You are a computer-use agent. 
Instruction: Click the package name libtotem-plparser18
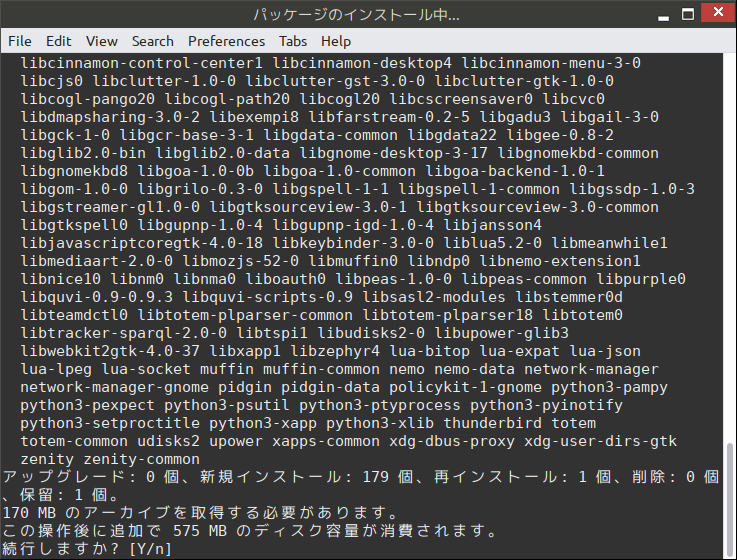coord(447,315)
